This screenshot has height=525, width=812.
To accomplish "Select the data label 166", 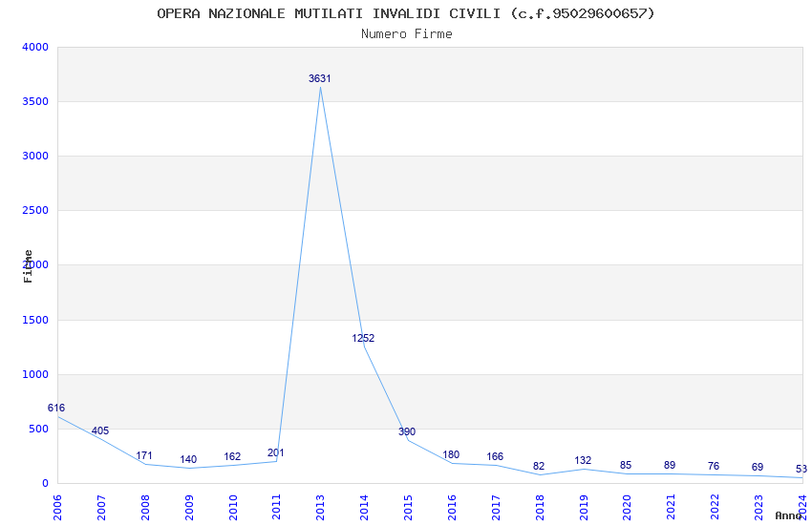I will click(495, 456).
